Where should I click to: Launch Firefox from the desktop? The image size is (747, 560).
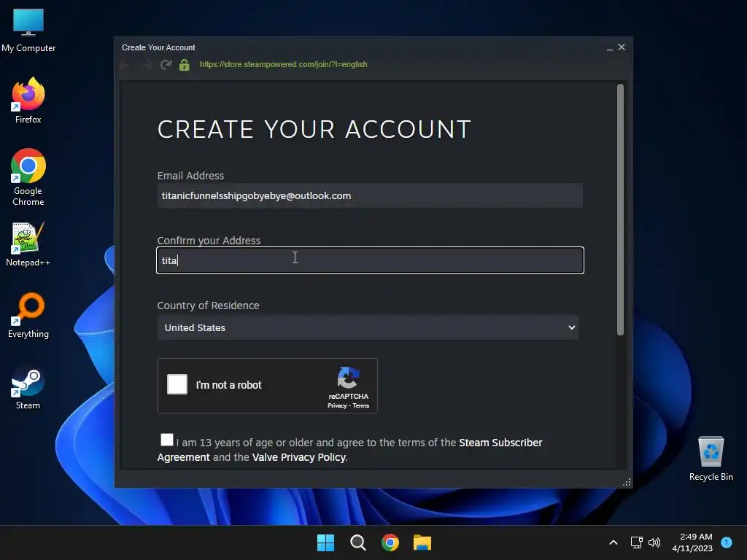28,101
